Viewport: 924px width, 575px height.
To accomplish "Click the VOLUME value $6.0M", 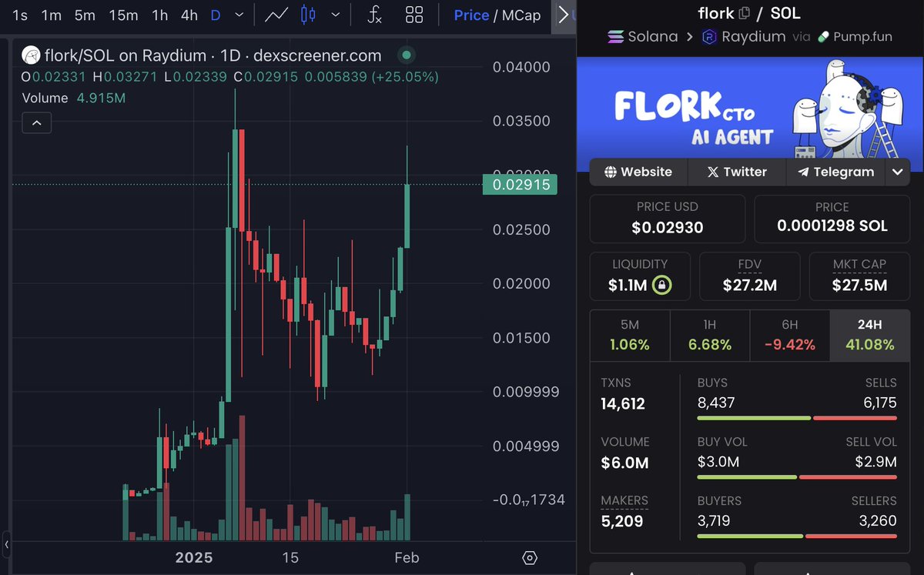I will (x=624, y=463).
